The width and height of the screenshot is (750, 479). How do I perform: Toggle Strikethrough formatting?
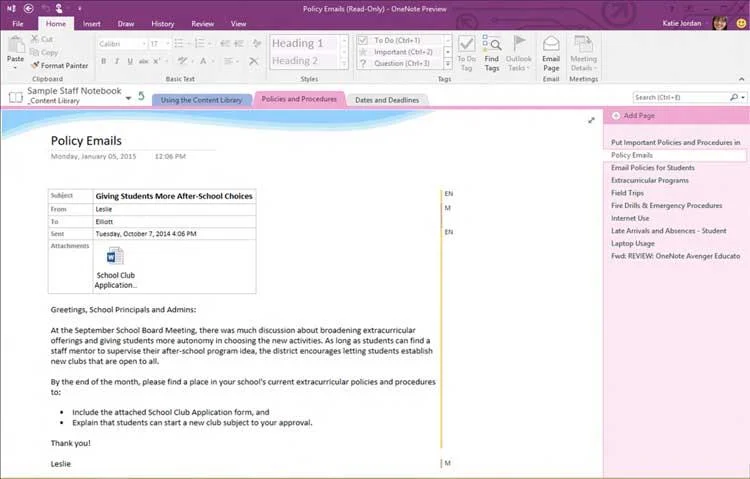(143, 61)
